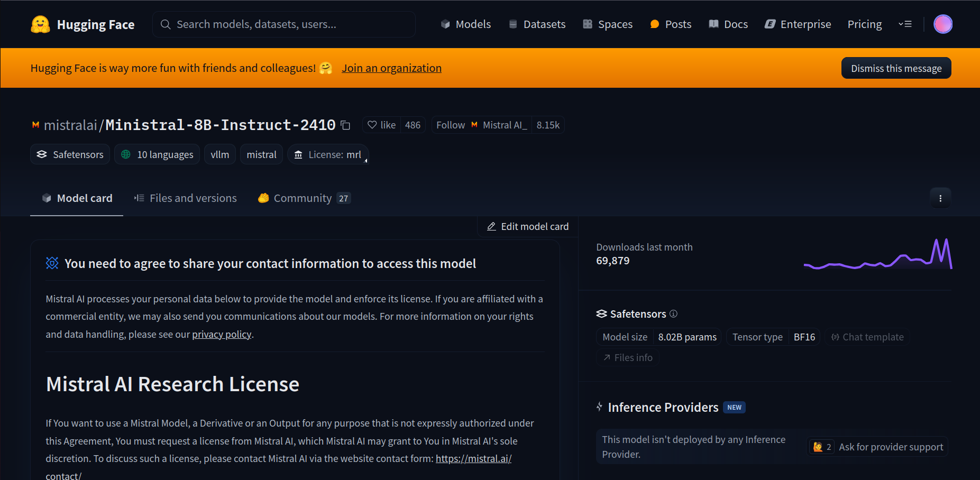
Task: Click the search magnifier icon
Action: pos(166,24)
